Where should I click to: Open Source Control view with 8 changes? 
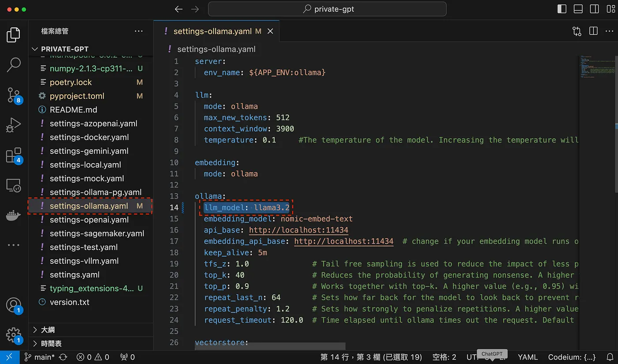click(14, 95)
